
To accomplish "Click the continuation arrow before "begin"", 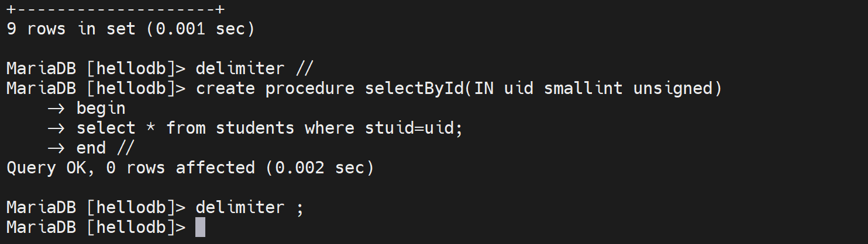I will tap(56, 108).
